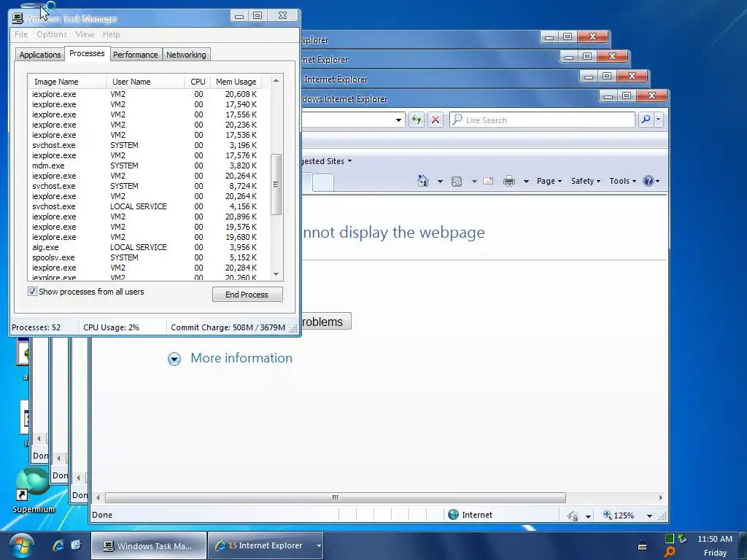Image resolution: width=747 pixels, height=560 pixels.
Task: Click the More information arrow icon
Action: 174,359
